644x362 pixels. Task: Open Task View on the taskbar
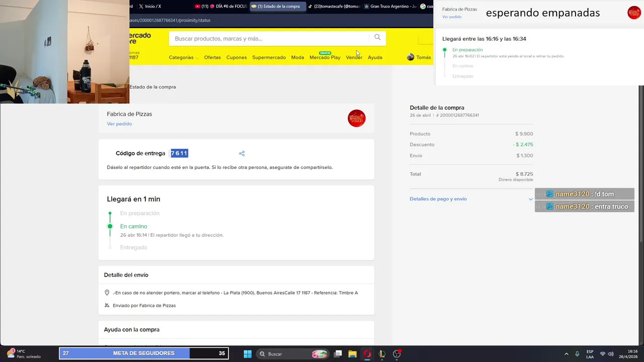click(x=338, y=354)
